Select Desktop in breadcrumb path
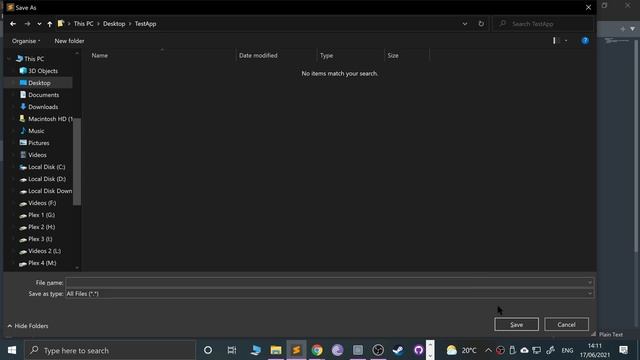Viewport: 640px width, 360px height. pos(114,24)
